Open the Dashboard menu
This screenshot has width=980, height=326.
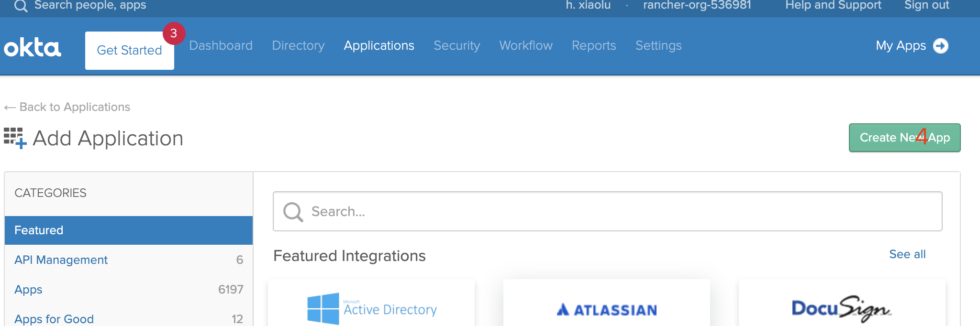click(x=221, y=46)
